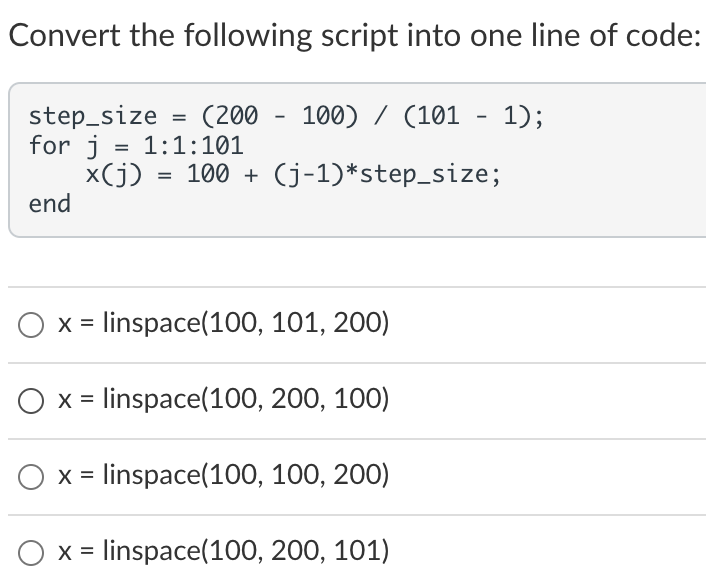This screenshot has height=584, width=706.
Task: Mark the radio button for linspace(100, 200, 101)
Action: pos(30,551)
